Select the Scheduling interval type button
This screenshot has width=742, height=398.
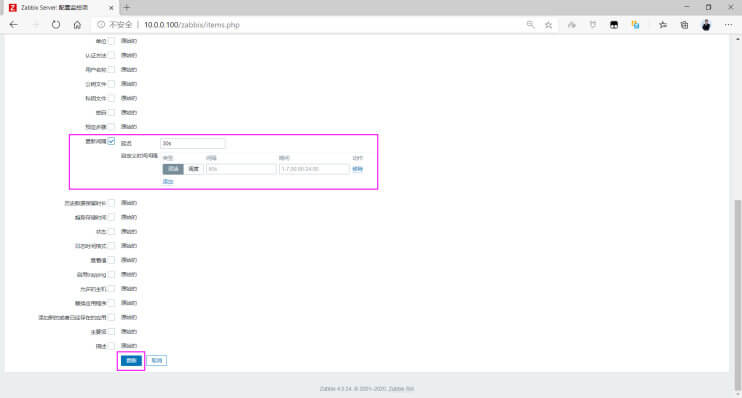click(194, 169)
